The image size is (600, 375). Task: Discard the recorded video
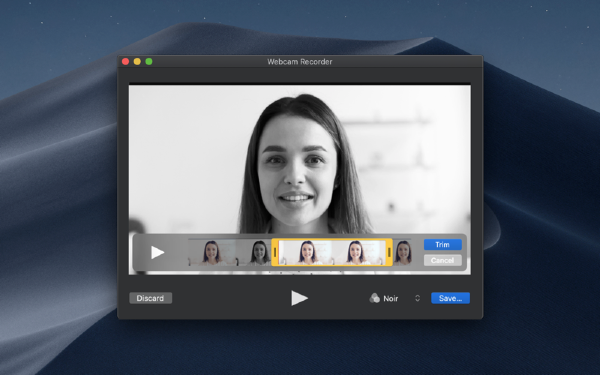150,298
